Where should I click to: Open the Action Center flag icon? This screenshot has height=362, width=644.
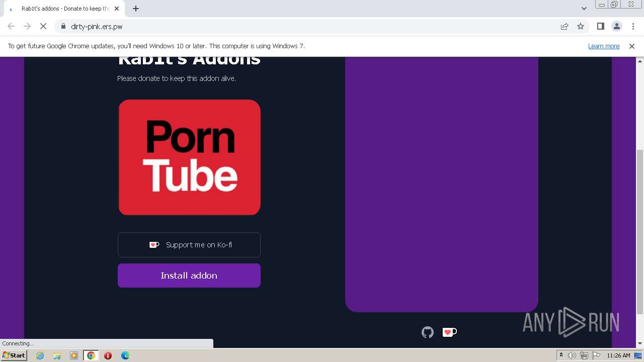pyautogui.click(x=596, y=355)
